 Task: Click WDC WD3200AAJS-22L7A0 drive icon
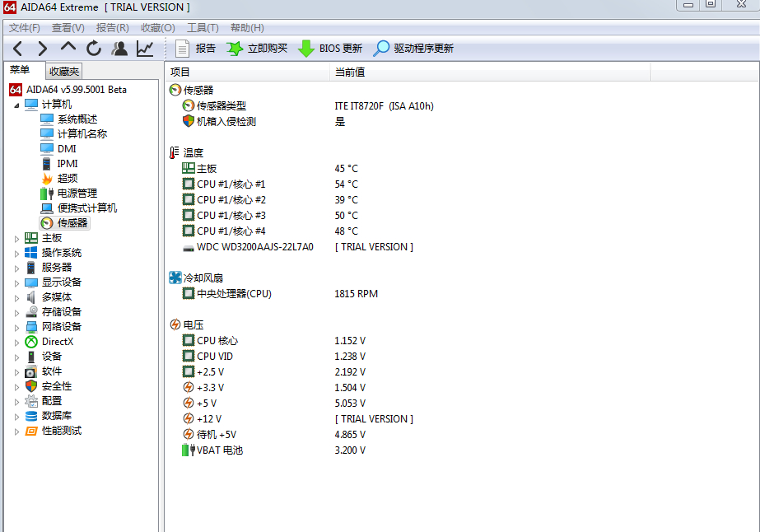pyautogui.click(x=188, y=249)
